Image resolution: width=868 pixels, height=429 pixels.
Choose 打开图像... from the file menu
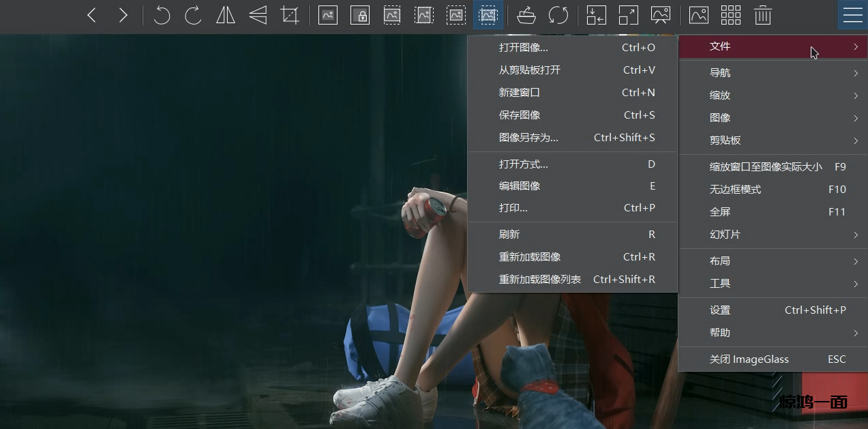(x=523, y=48)
